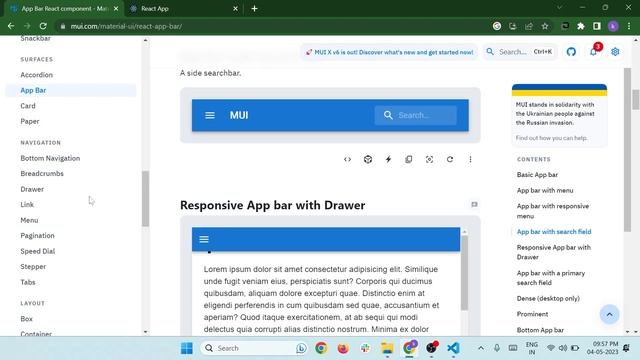The width and height of the screenshot is (640, 360).
Task: Open the MUI settings gear icon
Action: (615, 52)
